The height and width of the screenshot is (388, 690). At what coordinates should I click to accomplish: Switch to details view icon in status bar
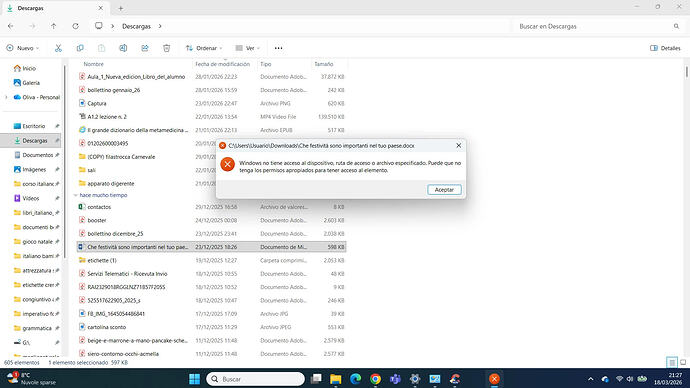[672, 362]
